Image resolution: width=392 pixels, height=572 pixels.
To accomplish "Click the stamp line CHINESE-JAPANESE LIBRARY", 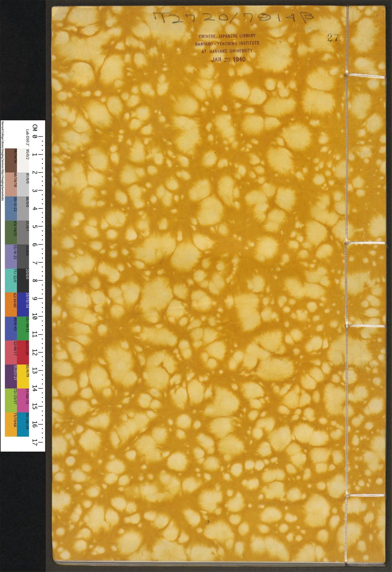I will point(227,36).
